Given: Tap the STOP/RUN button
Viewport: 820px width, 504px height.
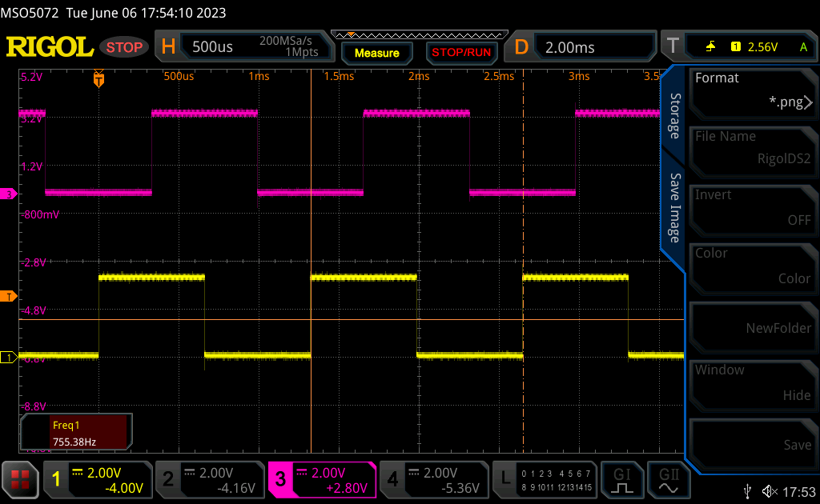Looking at the screenshot, I should (x=461, y=53).
